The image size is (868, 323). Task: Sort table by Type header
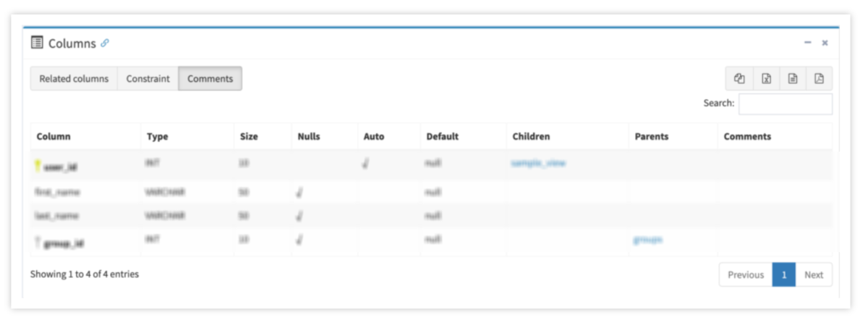coord(158,136)
